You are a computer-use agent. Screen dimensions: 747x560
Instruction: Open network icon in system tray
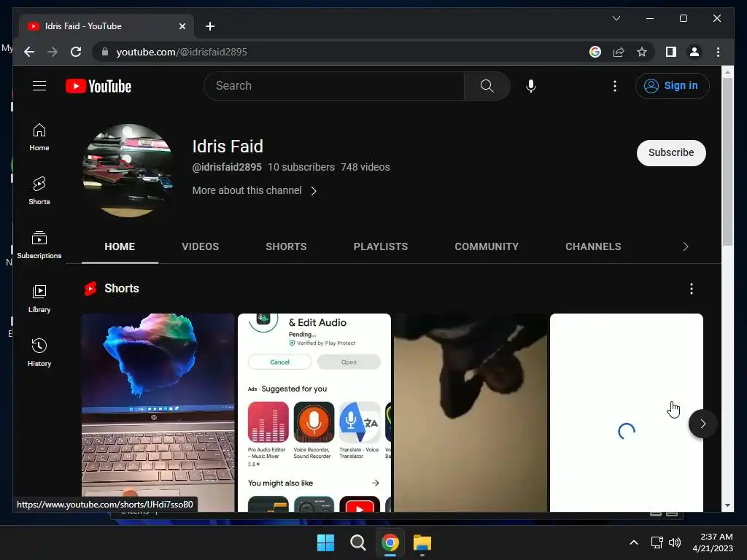(x=657, y=542)
